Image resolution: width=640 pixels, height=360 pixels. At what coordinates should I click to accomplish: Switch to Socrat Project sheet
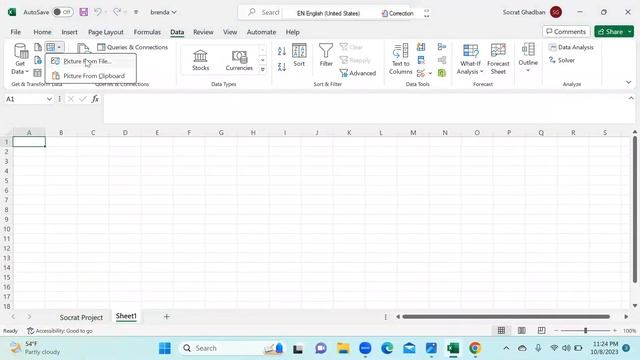click(x=81, y=317)
